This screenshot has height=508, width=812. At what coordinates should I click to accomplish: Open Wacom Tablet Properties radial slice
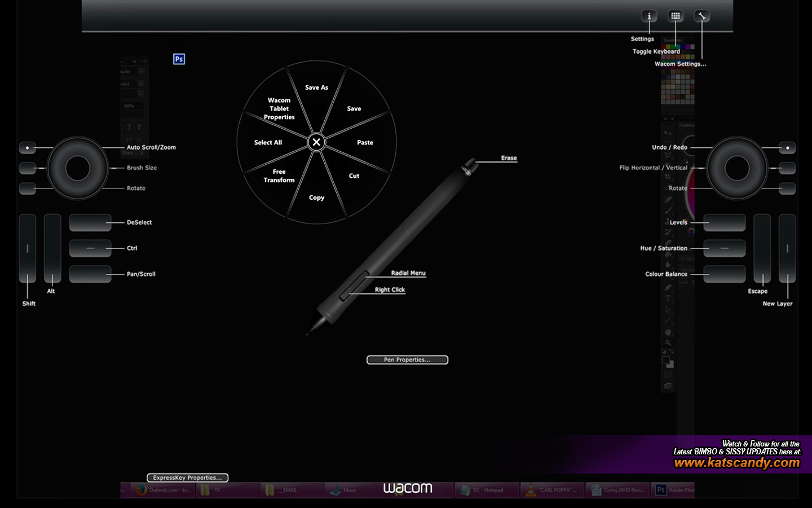point(279,108)
